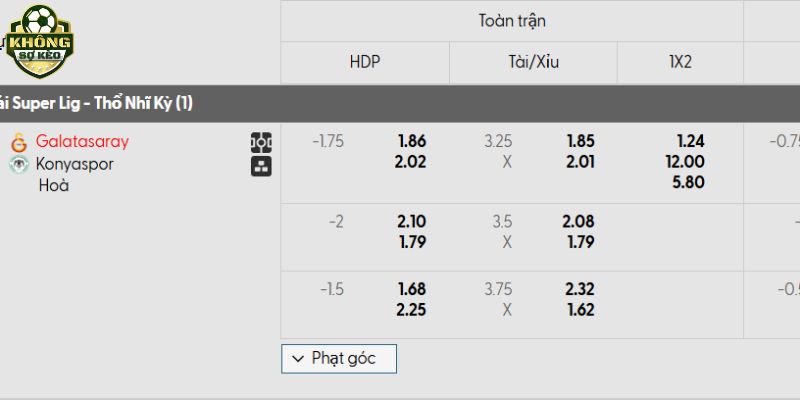
Task: Click the Không Sợ Kèo logo
Action: coord(39,41)
